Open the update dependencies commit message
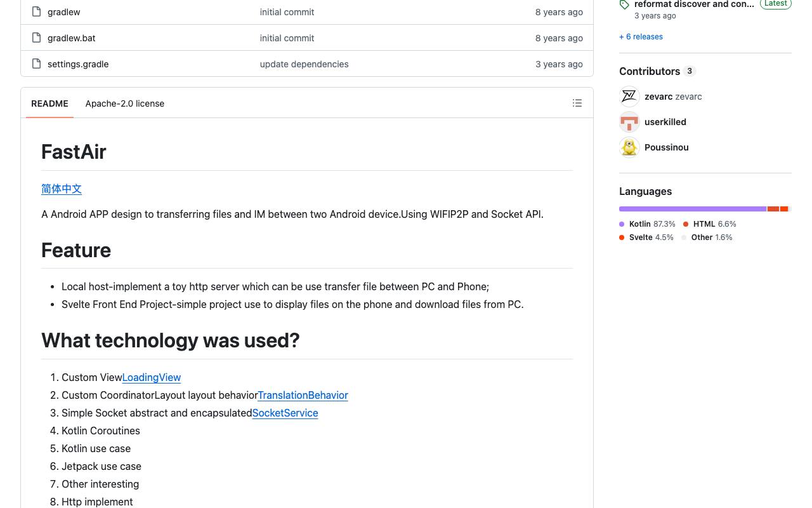The height and width of the screenshot is (508, 812). click(304, 64)
